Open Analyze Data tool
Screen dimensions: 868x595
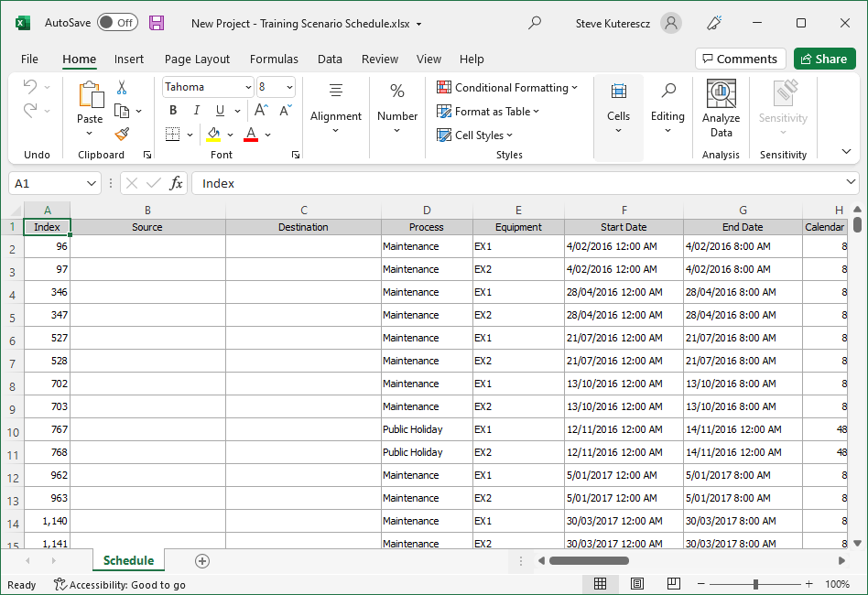[721, 108]
